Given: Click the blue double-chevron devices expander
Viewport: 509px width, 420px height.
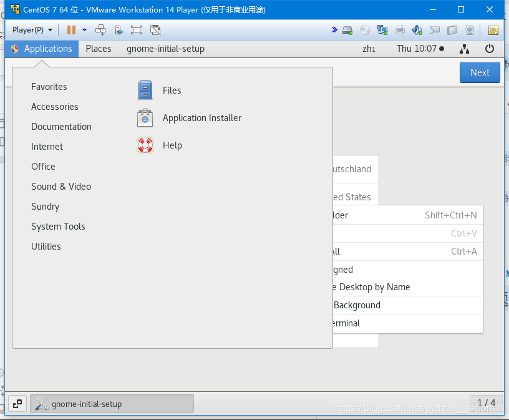Looking at the screenshot, I should pyautogui.click(x=334, y=30).
